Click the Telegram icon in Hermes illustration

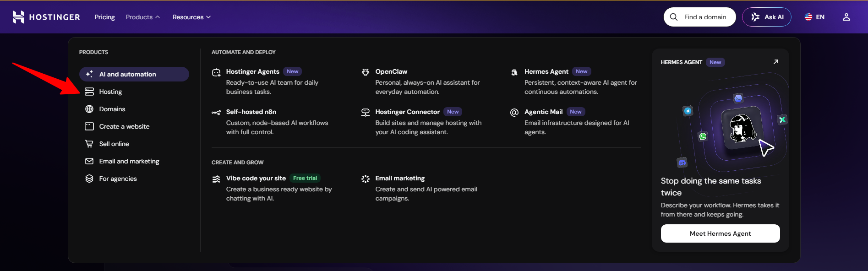point(688,111)
